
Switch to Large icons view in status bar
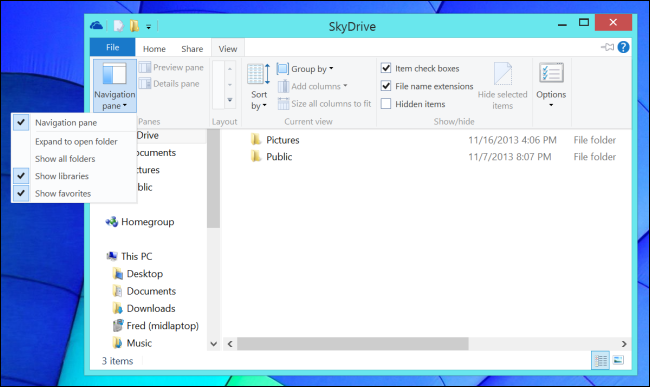618,360
